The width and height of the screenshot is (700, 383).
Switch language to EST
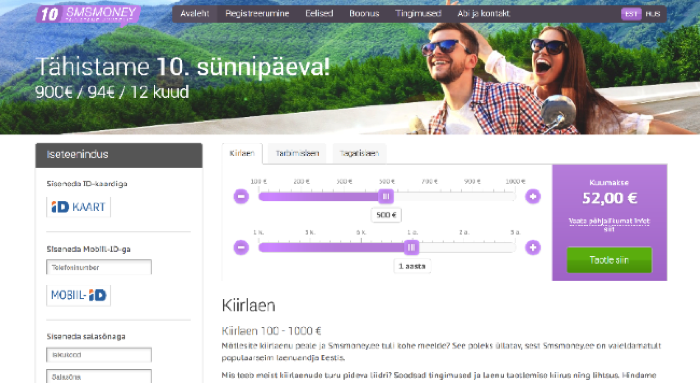click(631, 14)
